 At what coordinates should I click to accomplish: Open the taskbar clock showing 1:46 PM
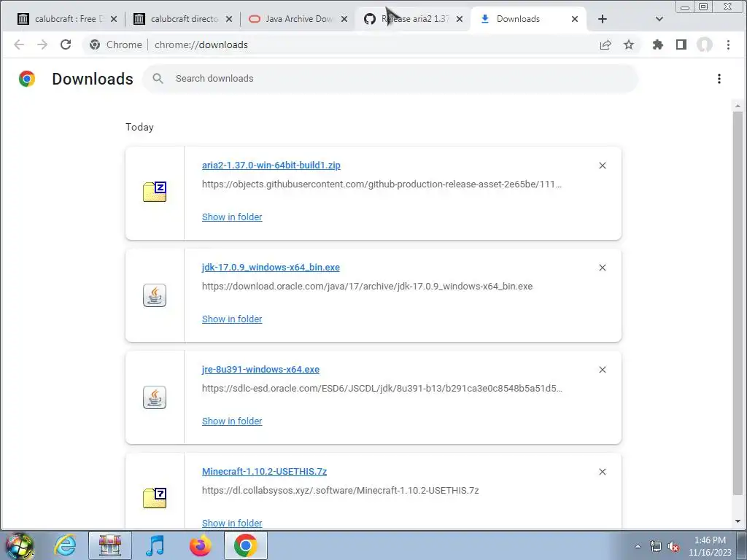[710, 546]
